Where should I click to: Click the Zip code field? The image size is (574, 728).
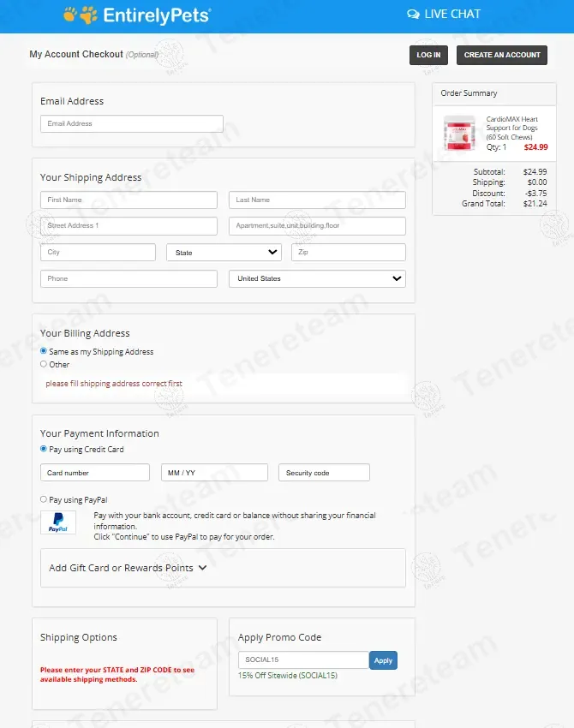click(x=349, y=252)
